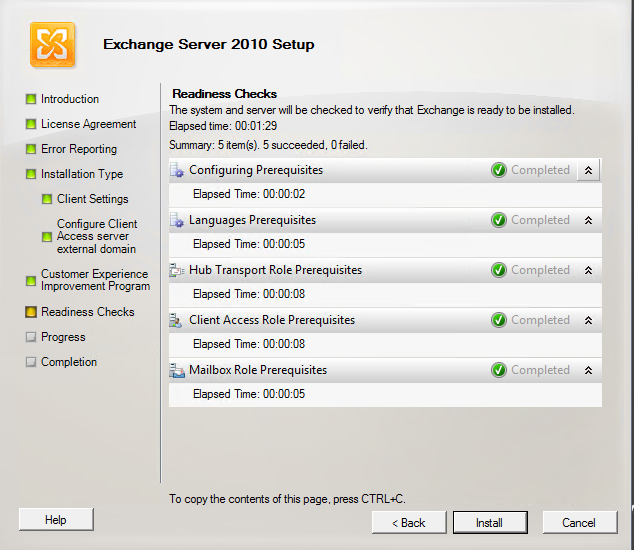Click green checkmark for Configuring Prerequisites

(499, 170)
